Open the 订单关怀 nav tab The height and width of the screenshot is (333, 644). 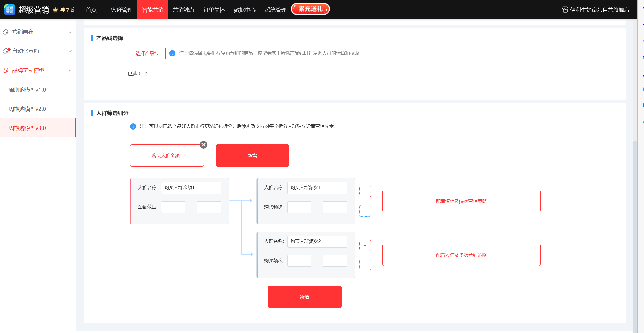click(x=214, y=10)
